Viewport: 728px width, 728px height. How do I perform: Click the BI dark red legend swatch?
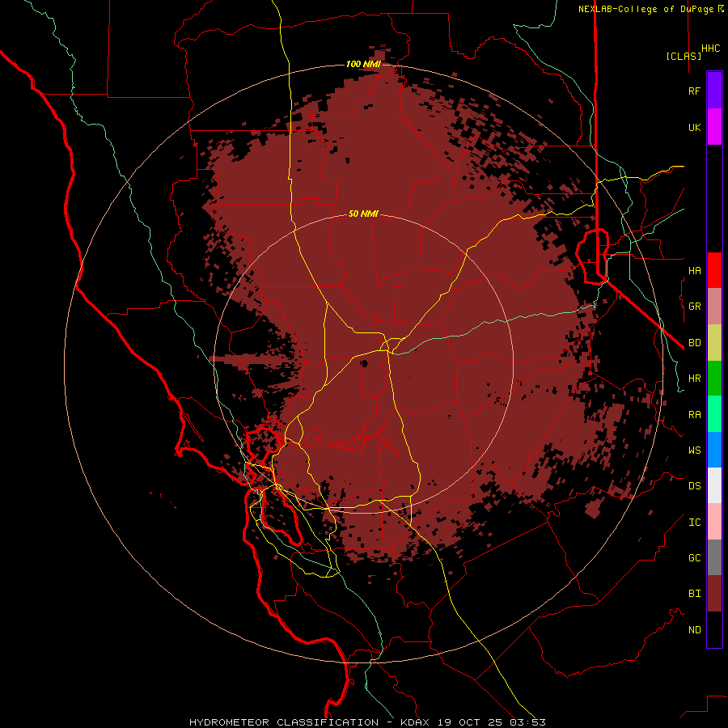pos(714,594)
